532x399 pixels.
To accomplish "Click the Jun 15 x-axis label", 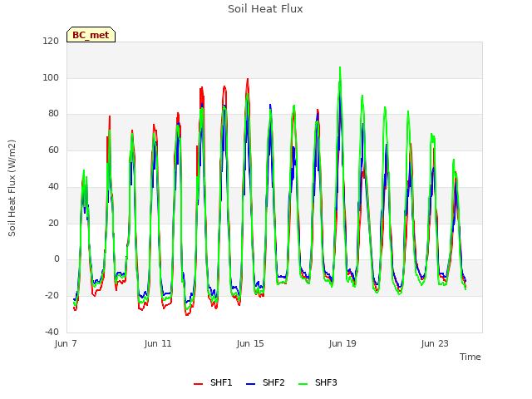I will 250,343.
